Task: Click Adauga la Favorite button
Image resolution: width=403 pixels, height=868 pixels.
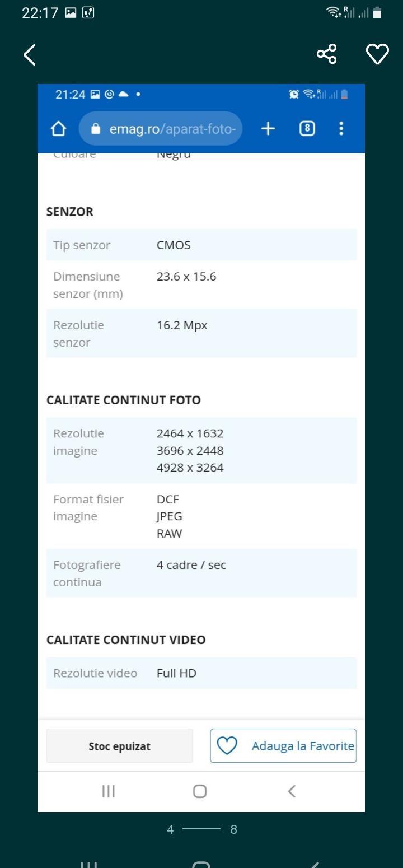Action: [x=283, y=746]
